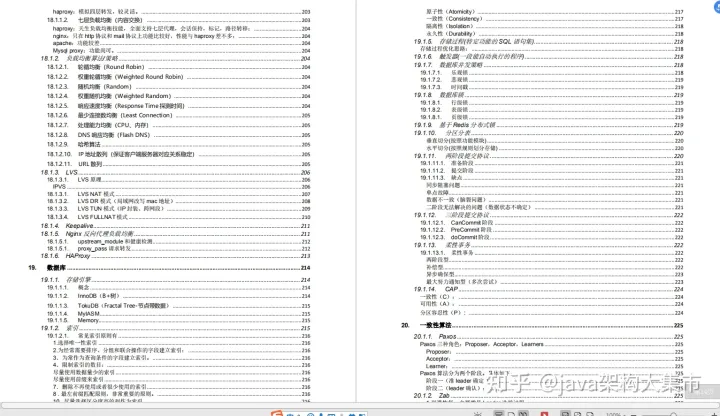Select entry 18.1.2.9 哈希算法
This screenshot has width=720, height=416.
point(179,144)
